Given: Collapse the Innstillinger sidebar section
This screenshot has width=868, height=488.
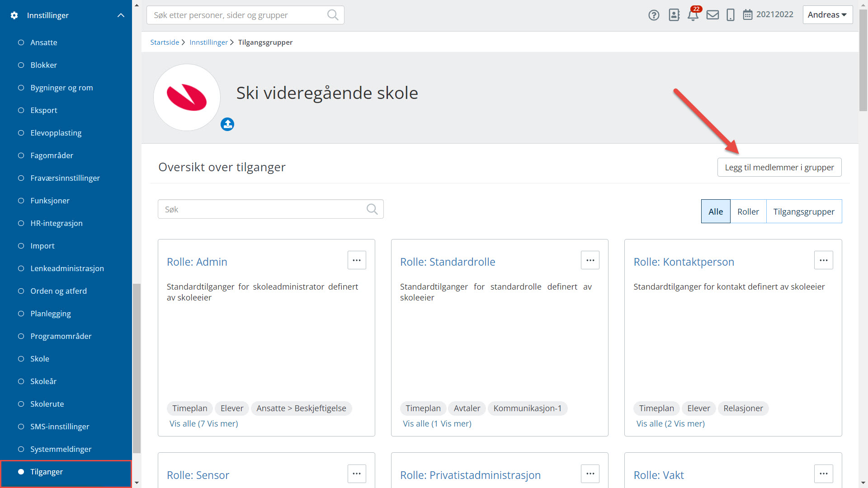Looking at the screenshot, I should coord(121,15).
